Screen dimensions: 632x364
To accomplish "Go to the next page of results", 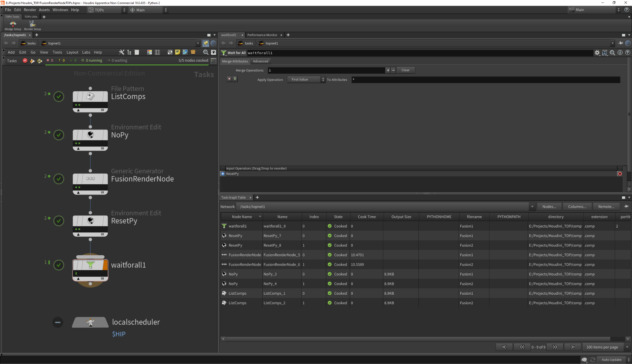I will tap(555, 347).
